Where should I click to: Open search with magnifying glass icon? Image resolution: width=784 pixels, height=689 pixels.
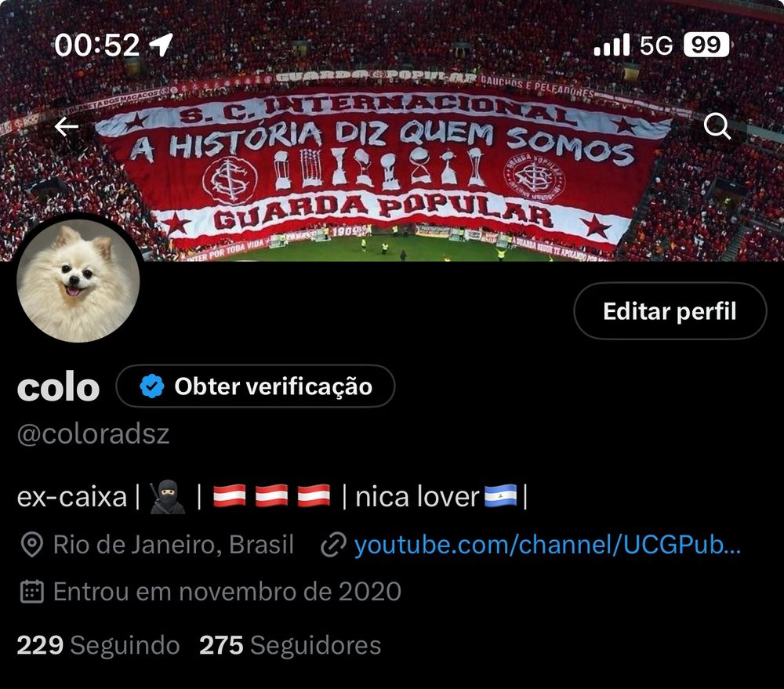point(717,126)
